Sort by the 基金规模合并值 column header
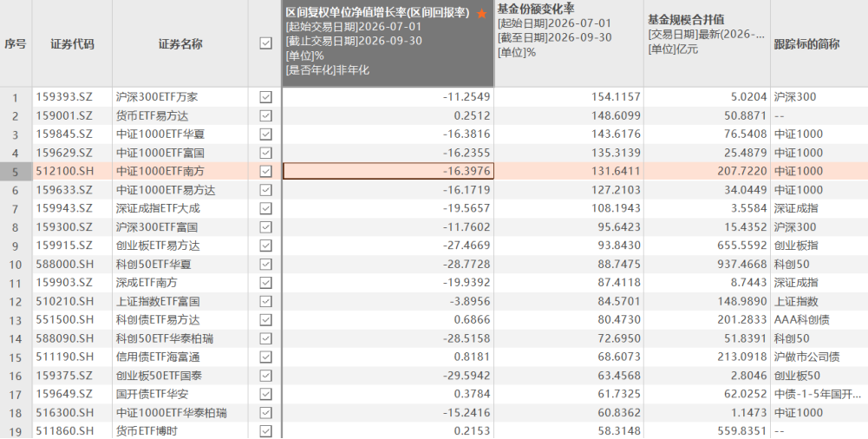This screenshot has width=868, height=439. tap(707, 43)
